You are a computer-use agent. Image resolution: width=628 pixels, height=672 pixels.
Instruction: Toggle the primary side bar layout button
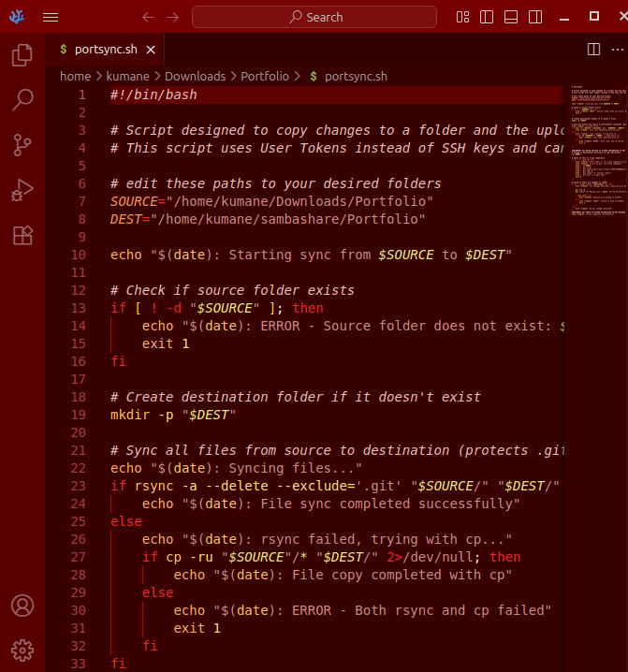click(487, 17)
